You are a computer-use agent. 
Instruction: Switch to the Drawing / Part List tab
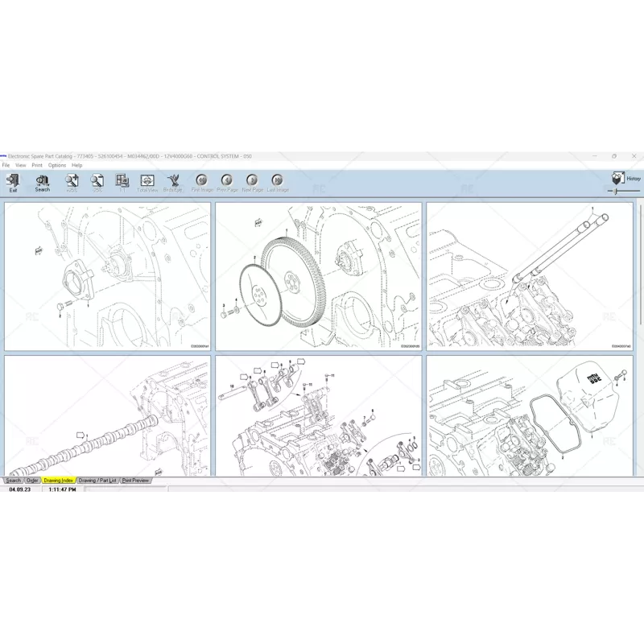[x=97, y=480]
